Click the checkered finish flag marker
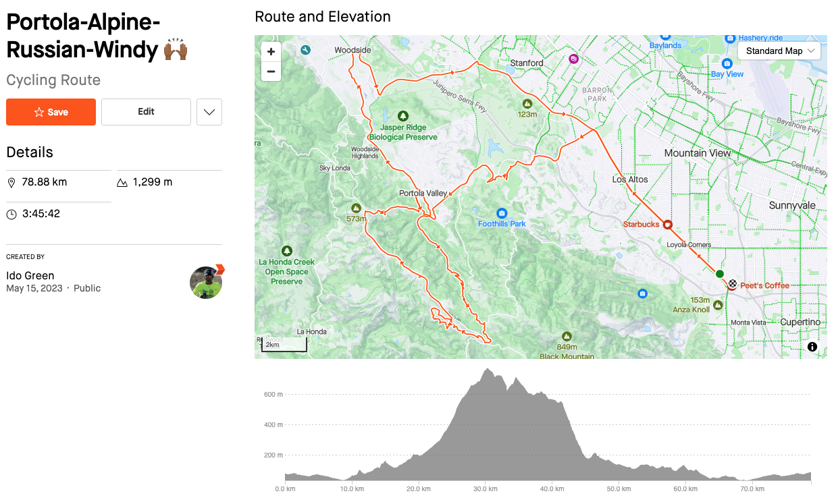Image resolution: width=836 pixels, height=504 pixels. 732,285
